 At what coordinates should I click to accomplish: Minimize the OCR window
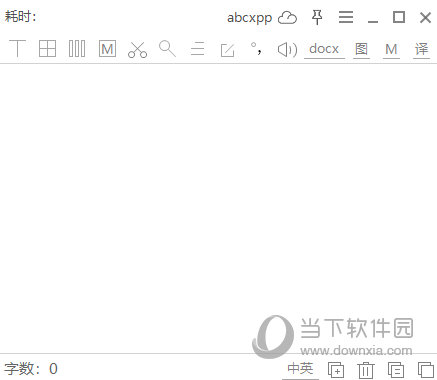(373, 22)
